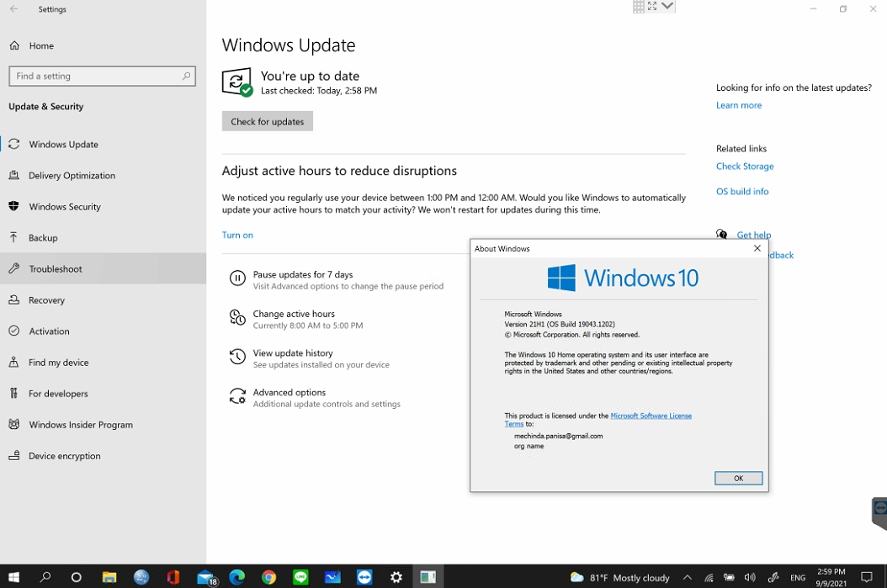
Task: Click Learn more link
Action: pyautogui.click(x=739, y=105)
